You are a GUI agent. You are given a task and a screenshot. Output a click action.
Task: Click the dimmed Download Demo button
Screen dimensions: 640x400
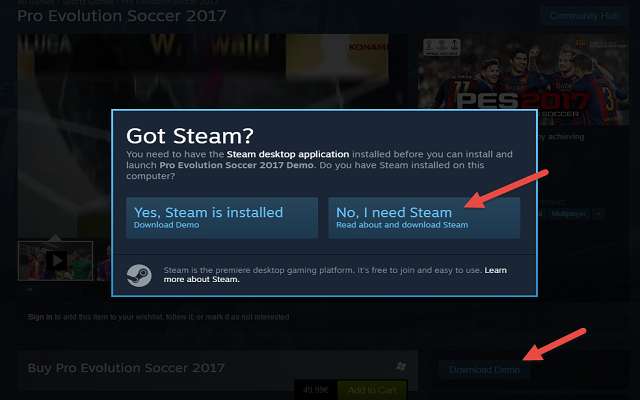pyautogui.click(x=484, y=370)
